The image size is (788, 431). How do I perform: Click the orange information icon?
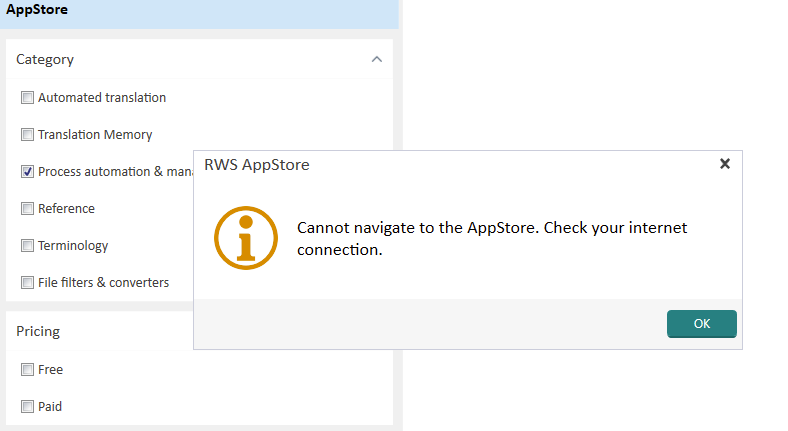(246, 238)
